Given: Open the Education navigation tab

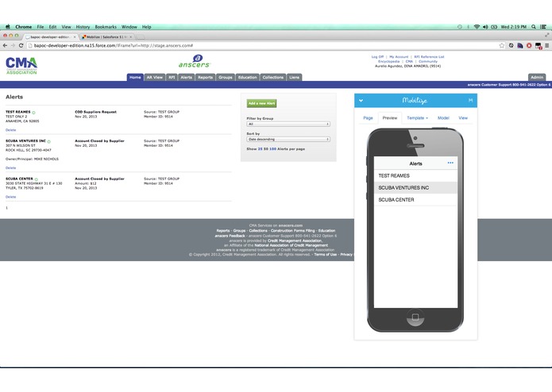Looking at the screenshot, I should click(248, 77).
